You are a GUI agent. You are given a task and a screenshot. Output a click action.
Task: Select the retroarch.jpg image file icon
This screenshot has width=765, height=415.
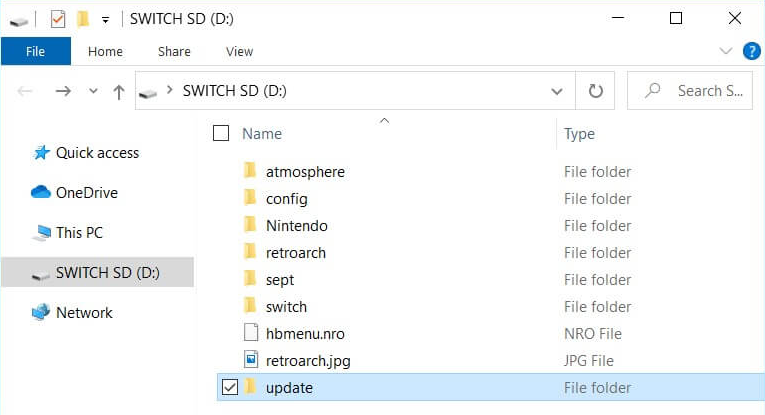coord(251,360)
